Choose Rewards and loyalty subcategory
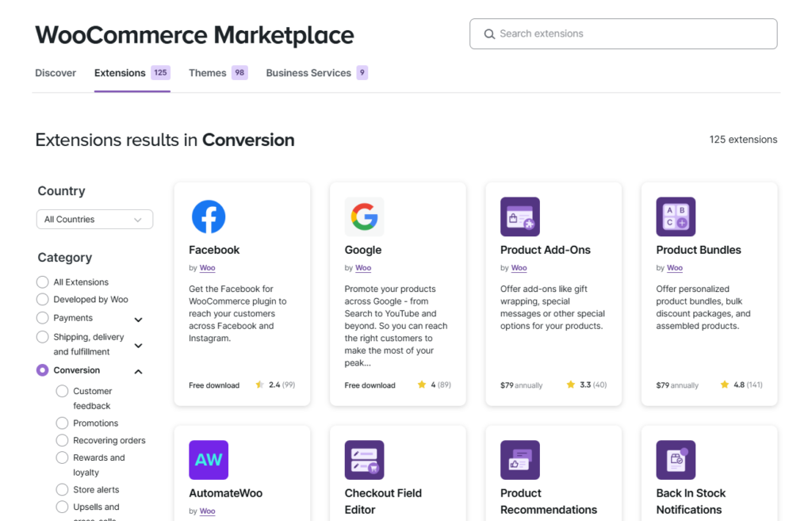Image resolution: width=812 pixels, height=521 pixels. pyautogui.click(x=62, y=458)
